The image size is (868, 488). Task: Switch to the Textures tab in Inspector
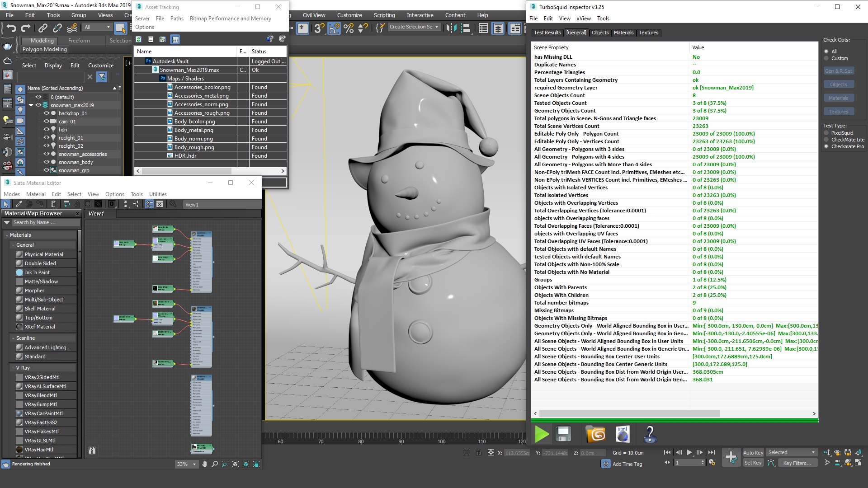coord(648,33)
